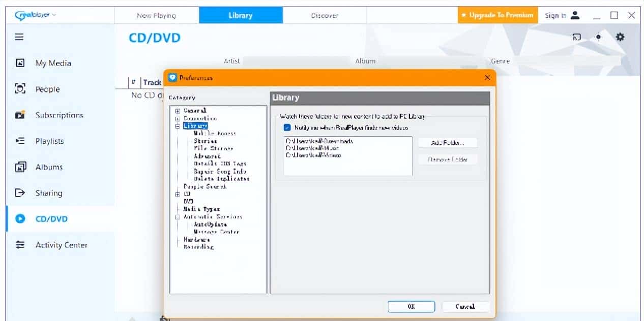Viewport: 644px width, 321px height.
Task: Click Add Folder in Preferences
Action: pyautogui.click(x=448, y=143)
